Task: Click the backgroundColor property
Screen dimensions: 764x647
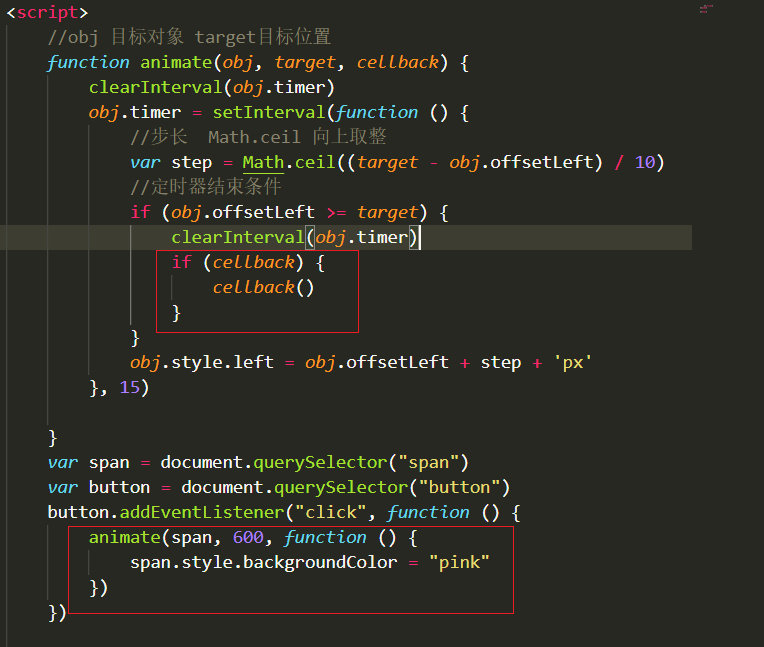Action: point(320,563)
